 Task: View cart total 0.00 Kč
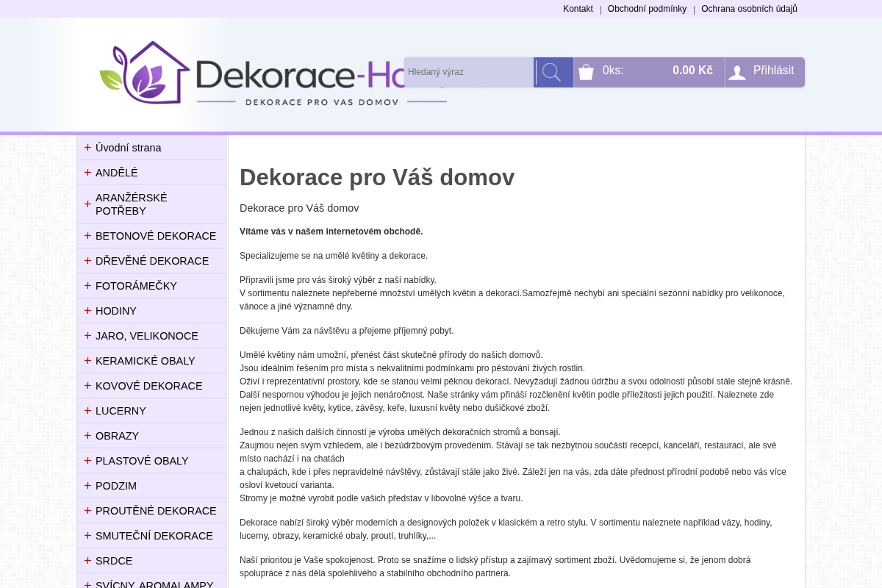click(692, 71)
